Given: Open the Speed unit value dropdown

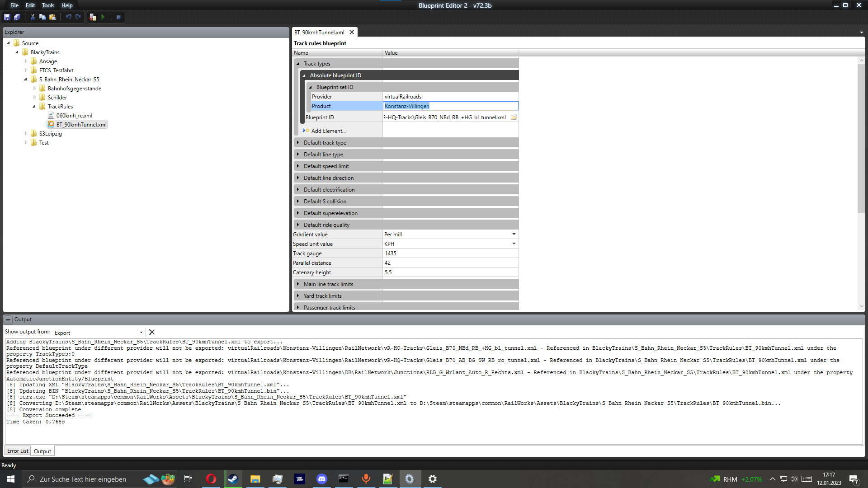Looking at the screenshot, I should [514, 244].
